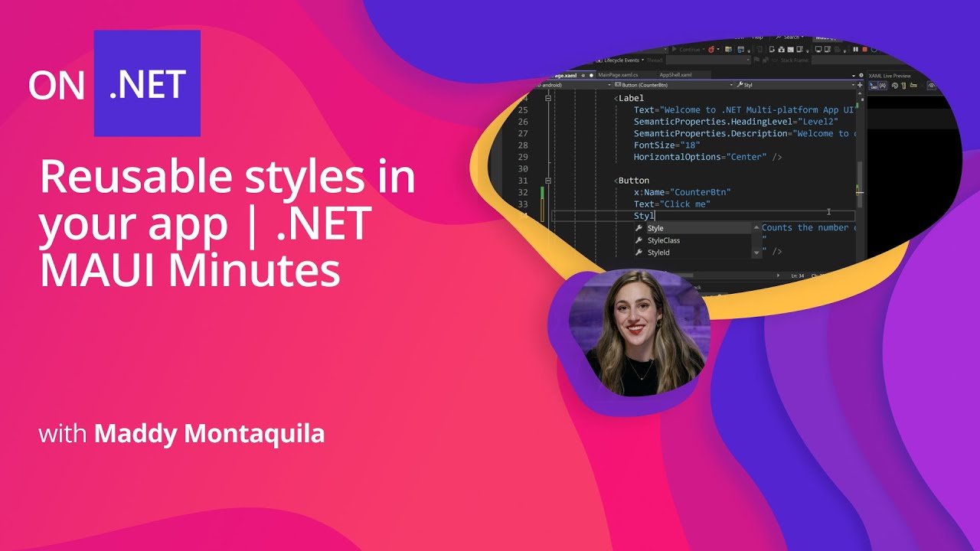Image resolution: width=980 pixels, height=551 pixels.
Task: Open the document tab settings gear
Action: click(x=861, y=75)
